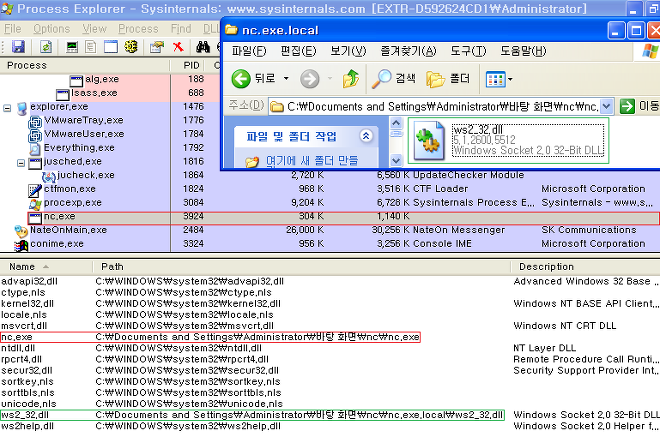
Task: Open the View menu in Process Explorer
Action: [94, 29]
